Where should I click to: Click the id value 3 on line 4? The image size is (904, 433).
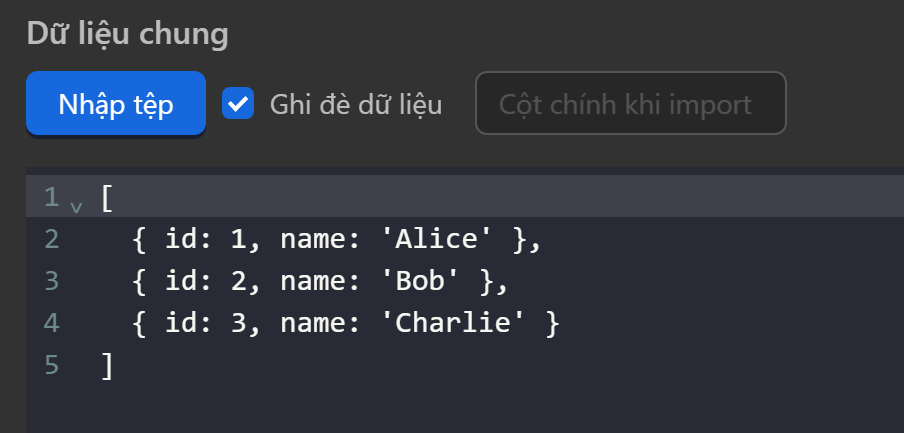237,324
